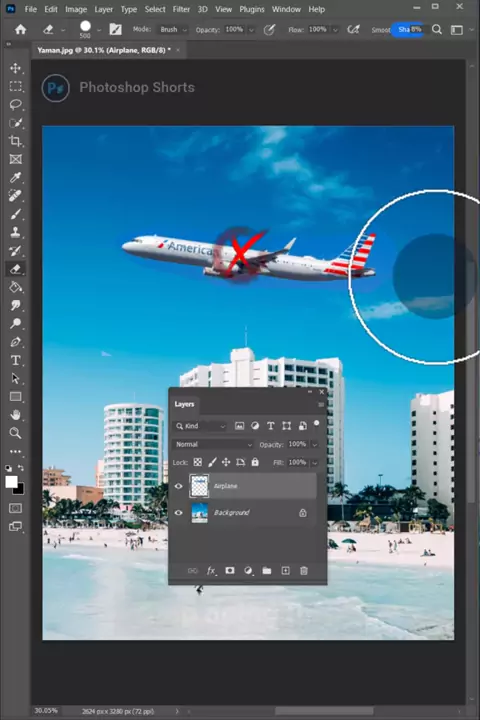Viewport: 480px width, 720px height.
Task: Select the Rectangle shape tool
Action: tap(16, 397)
